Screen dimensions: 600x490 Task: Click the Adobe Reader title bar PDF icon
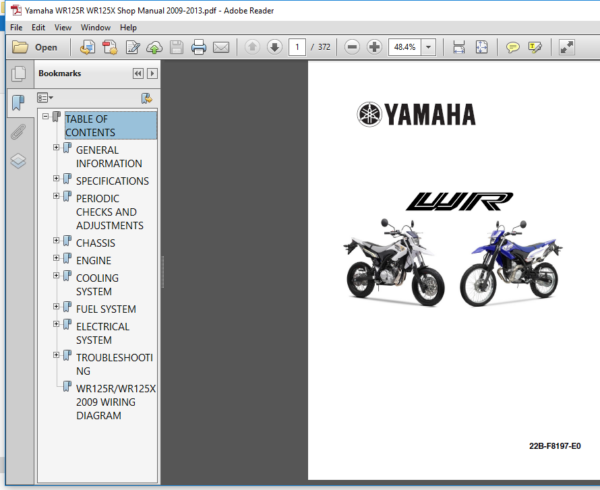16,10
